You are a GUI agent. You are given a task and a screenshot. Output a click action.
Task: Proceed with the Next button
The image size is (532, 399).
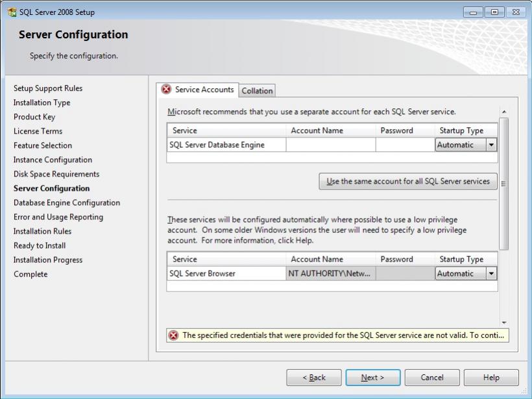pos(373,378)
